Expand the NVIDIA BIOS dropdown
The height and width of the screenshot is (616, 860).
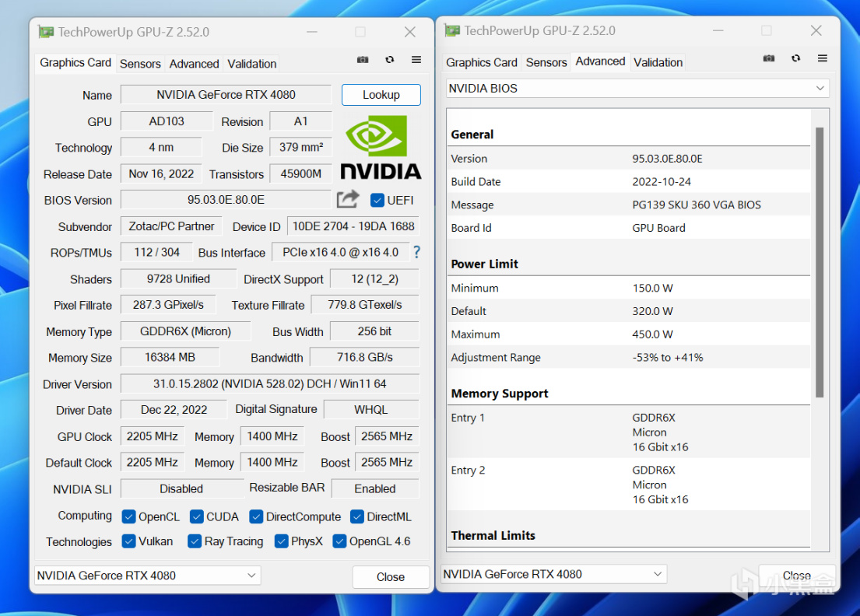pos(637,88)
